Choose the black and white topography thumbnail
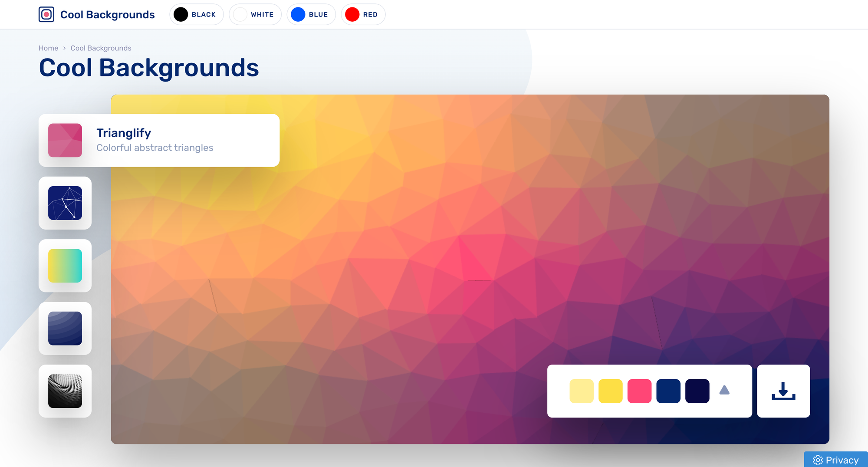 click(65, 391)
